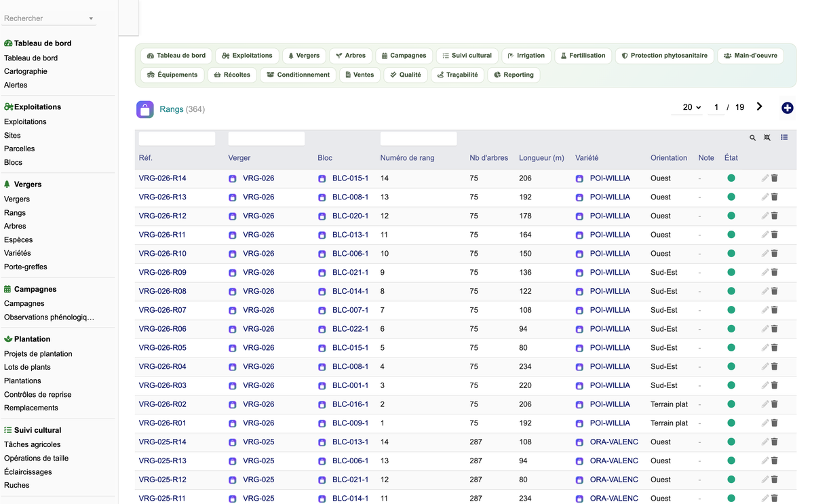Edit row VRG-025-R12 with pencil icon

765,480
